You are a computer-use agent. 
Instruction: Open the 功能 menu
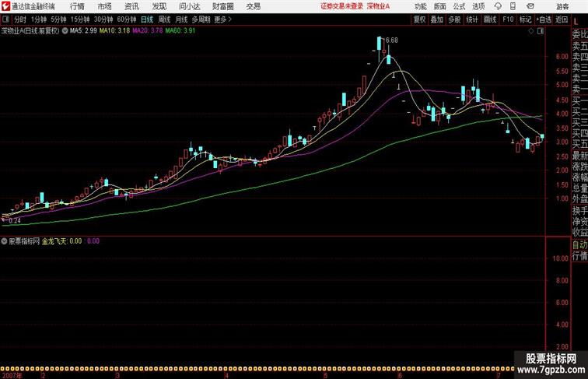420,6
